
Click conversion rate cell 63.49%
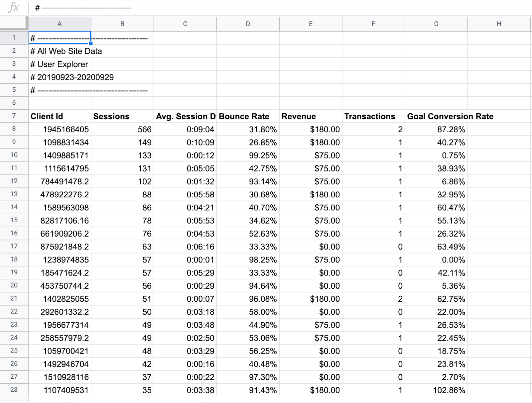coord(436,247)
